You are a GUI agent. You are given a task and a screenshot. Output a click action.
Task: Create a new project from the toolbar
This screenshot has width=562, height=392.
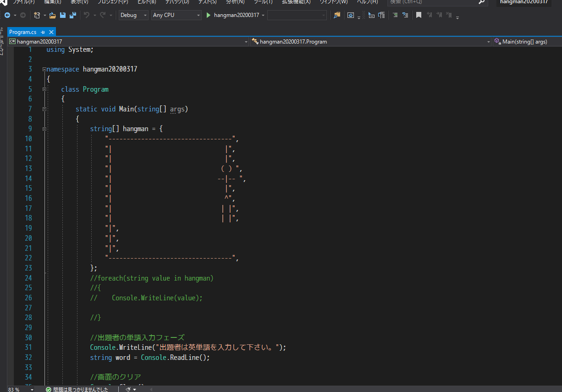(37, 15)
